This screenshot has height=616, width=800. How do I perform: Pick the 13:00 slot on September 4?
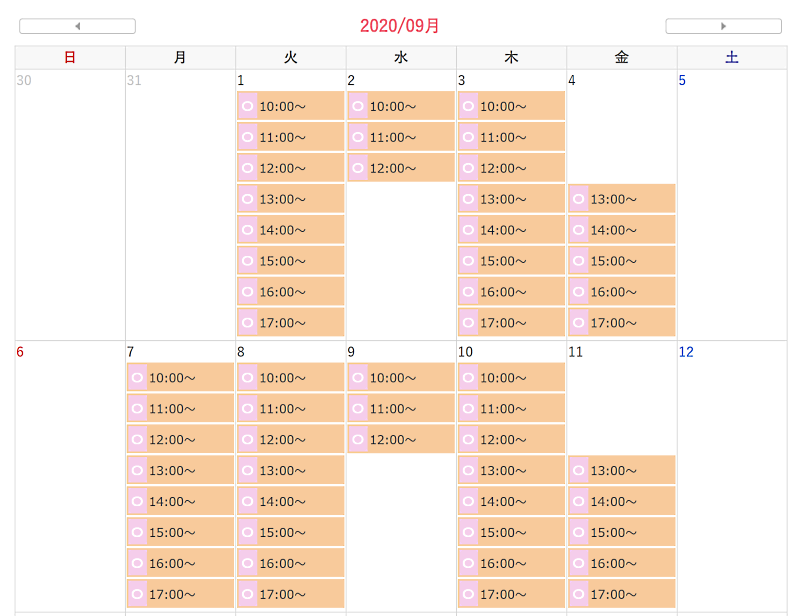622,199
